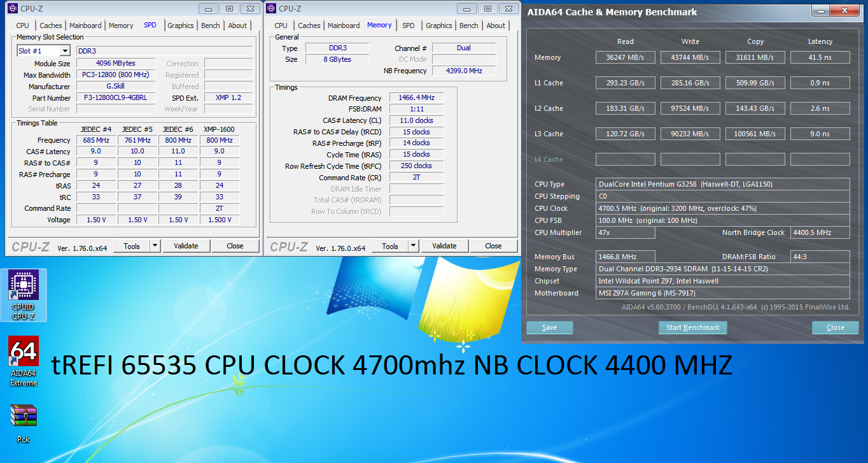The height and width of the screenshot is (463, 868).
Task: Click Memory Read value 36247 MB/s
Action: tap(626, 57)
